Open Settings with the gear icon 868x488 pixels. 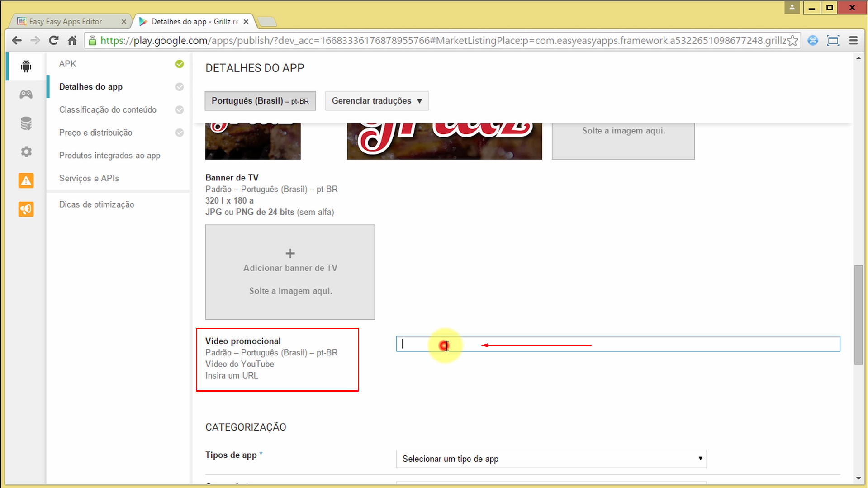click(26, 152)
